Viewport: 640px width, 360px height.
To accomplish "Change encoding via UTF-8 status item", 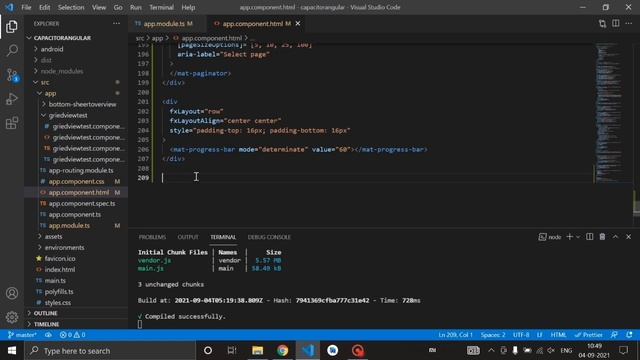I will pyautogui.click(x=521, y=335).
